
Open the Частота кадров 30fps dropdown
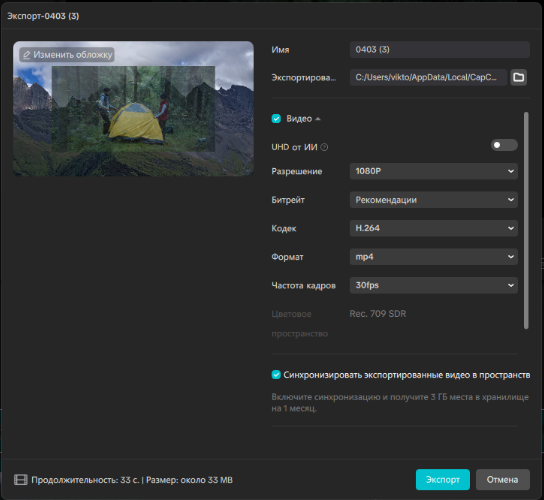(x=434, y=285)
